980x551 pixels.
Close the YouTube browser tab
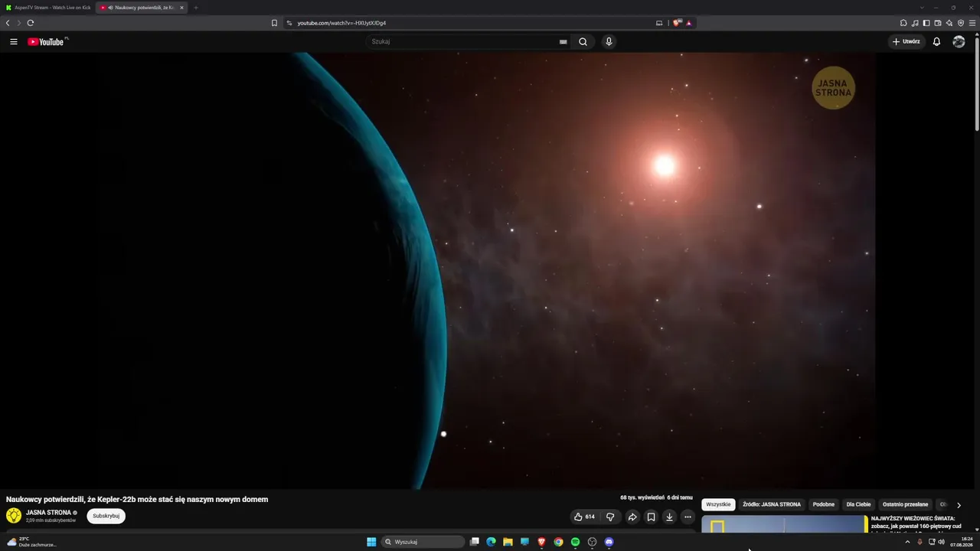(181, 8)
